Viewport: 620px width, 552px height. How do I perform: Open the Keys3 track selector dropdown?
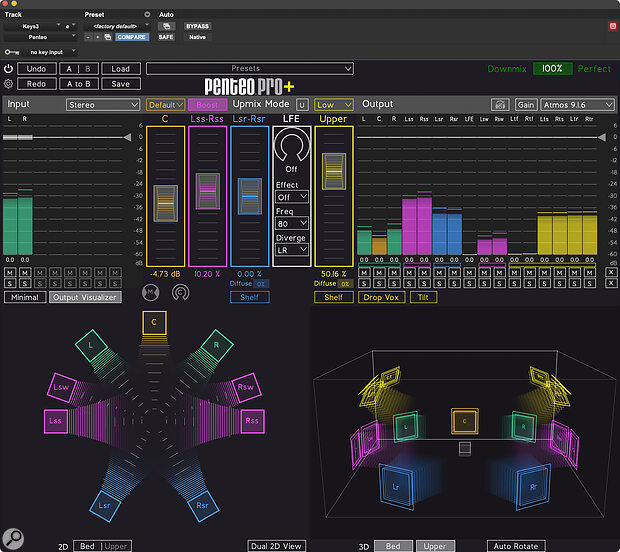tap(32, 26)
